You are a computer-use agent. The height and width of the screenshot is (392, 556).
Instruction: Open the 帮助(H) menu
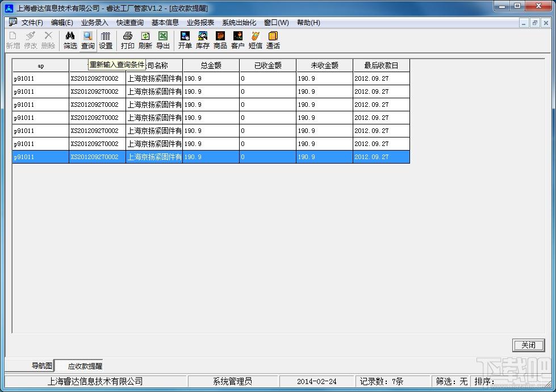point(308,22)
